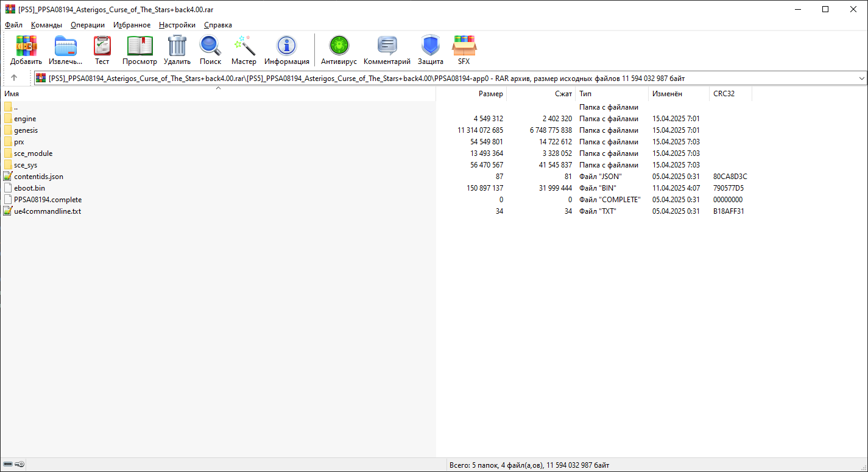The height and width of the screenshot is (472, 868).
Task: Click the packed value 6 748 775 838
Action: (x=551, y=130)
